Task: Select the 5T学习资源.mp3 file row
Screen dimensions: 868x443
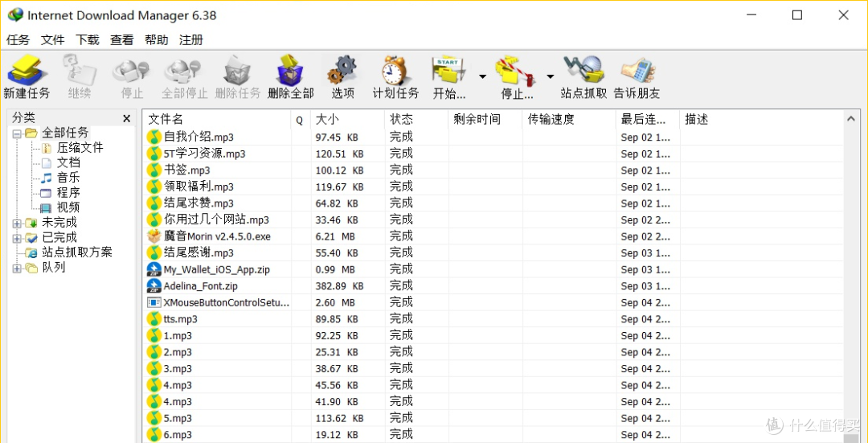Action: coord(493,154)
